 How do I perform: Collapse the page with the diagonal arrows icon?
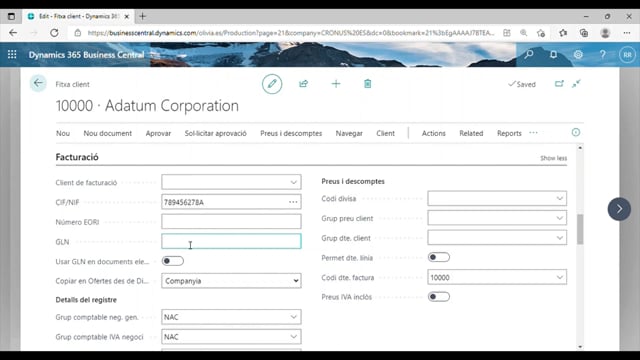click(576, 84)
